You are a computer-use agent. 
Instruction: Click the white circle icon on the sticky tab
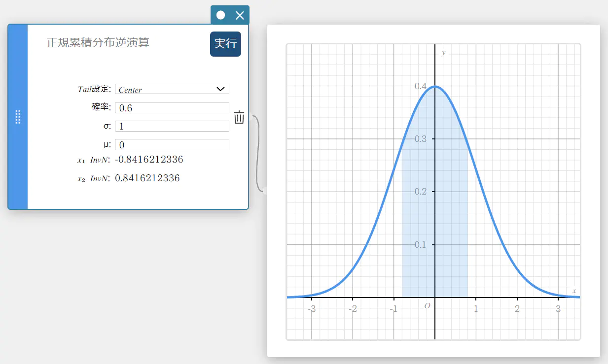click(220, 15)
